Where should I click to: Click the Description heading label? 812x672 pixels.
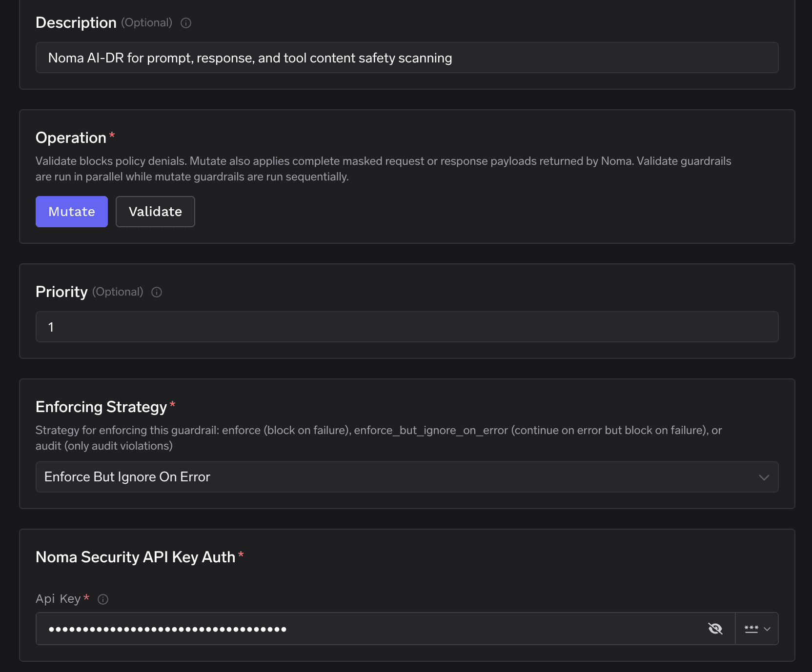[x=76, y=23]
